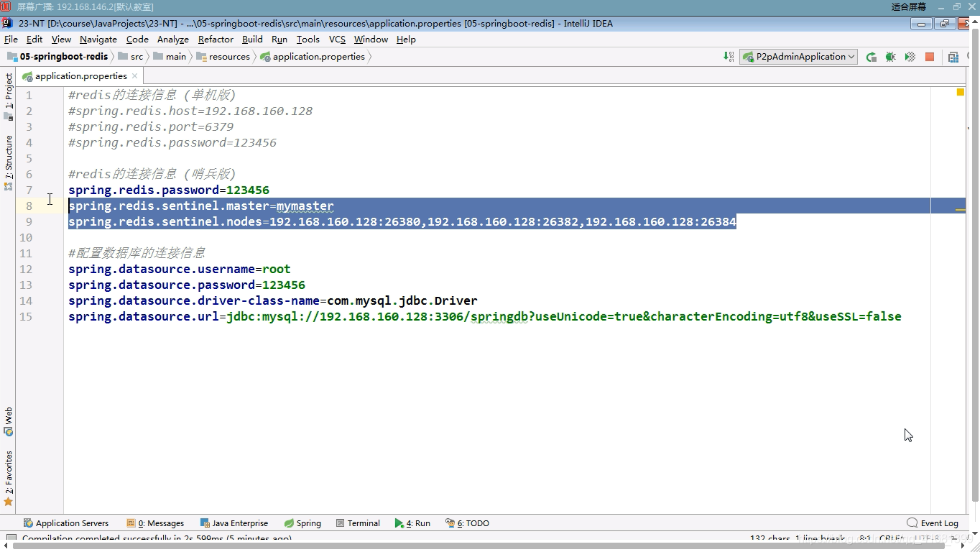Click the com.mysql.jdbc.Driver value
Screen dimensions: 980x552
[402, 300]
